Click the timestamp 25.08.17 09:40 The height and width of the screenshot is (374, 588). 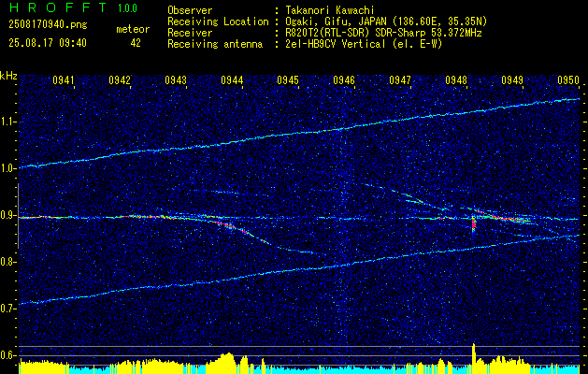(48, 43)
